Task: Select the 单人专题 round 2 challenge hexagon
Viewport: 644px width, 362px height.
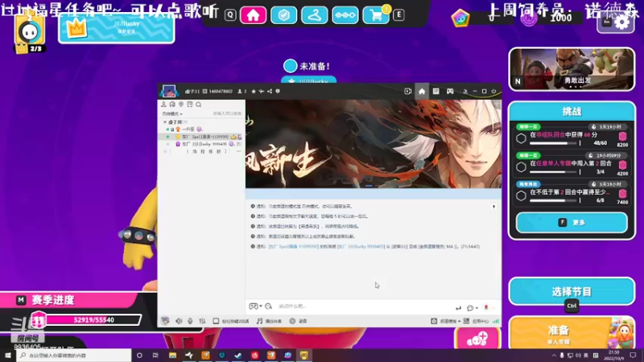Action: (x=521, y=167)
